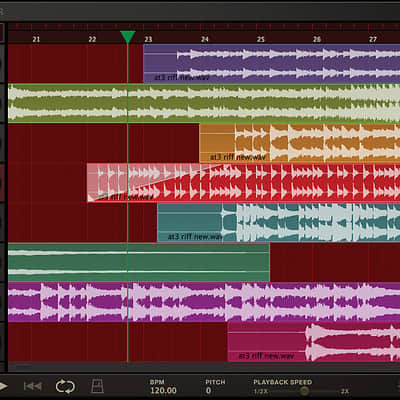
Task: Click the Pitch value 0
Action: tap(208, 390)
